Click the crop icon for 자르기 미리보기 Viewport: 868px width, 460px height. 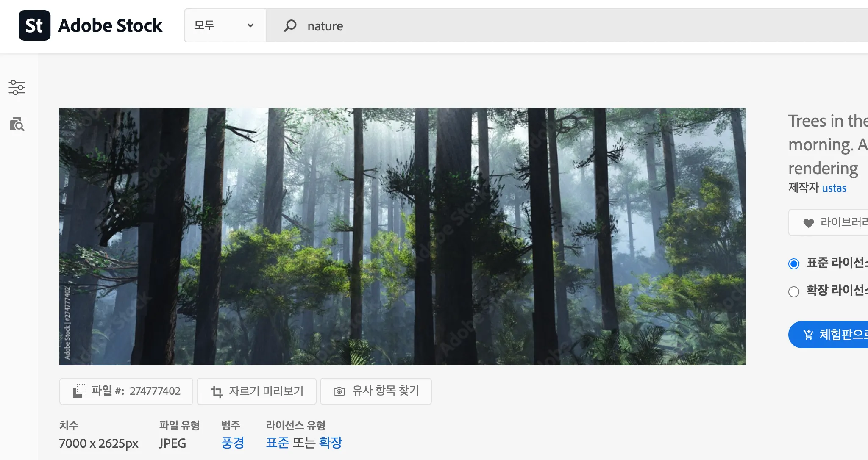(x=217, y=392)
